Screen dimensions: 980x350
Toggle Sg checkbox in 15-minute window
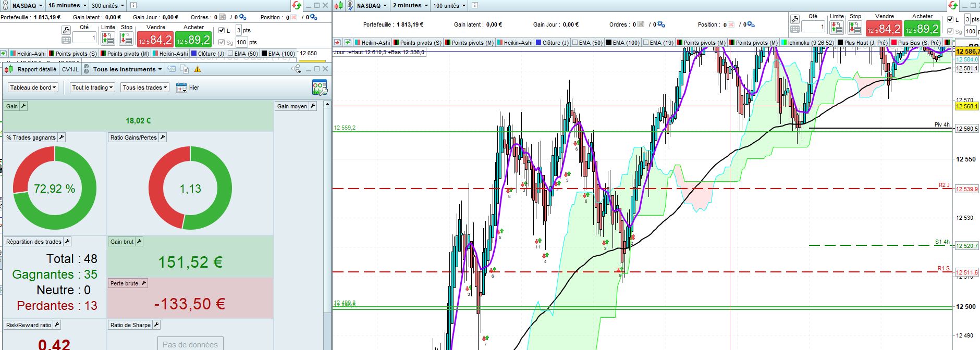pyautogui.click(x=222, y=43)
